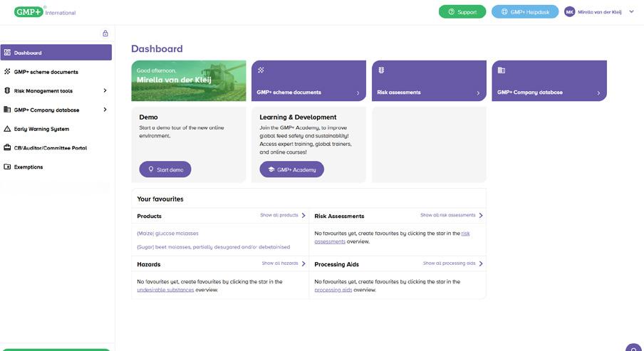The width and height of the screenshot is (644, 351).
Task: Follow the processing aids overview link
Action: point(333,290)
